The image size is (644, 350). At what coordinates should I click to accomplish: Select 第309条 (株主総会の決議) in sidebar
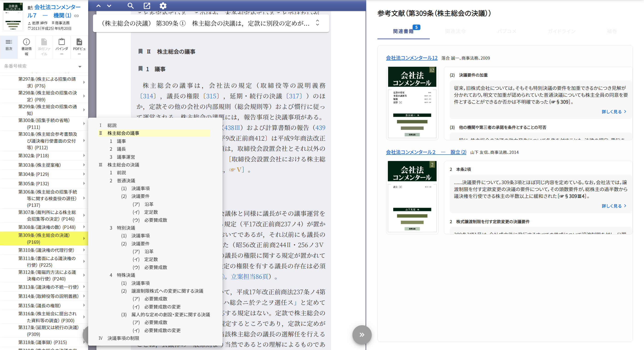pos(44,239)
